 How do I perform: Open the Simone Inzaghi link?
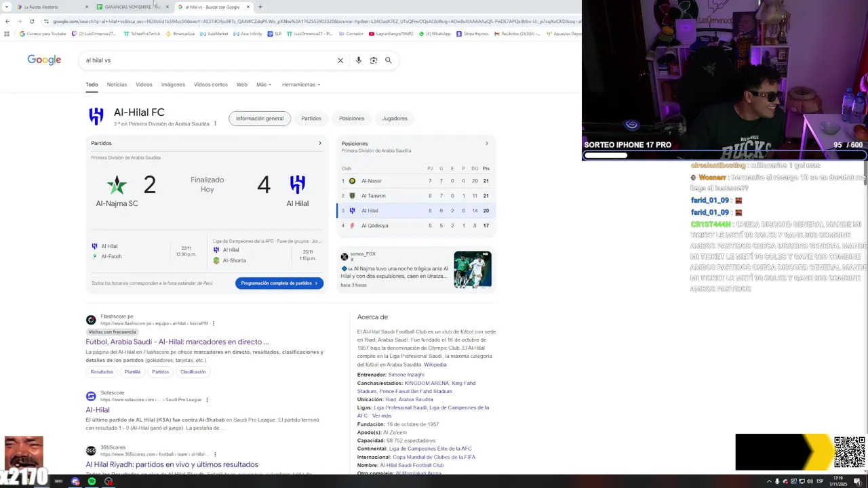point(406,375)
